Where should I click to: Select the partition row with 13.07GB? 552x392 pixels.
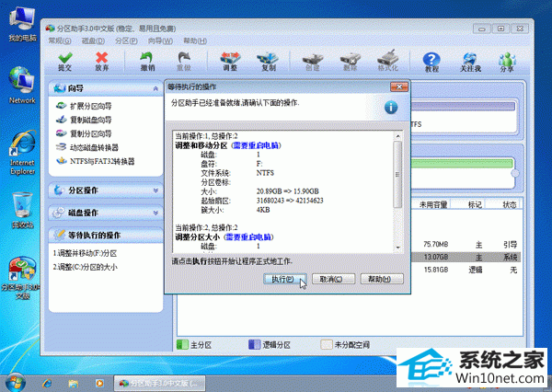coord(466,257)
